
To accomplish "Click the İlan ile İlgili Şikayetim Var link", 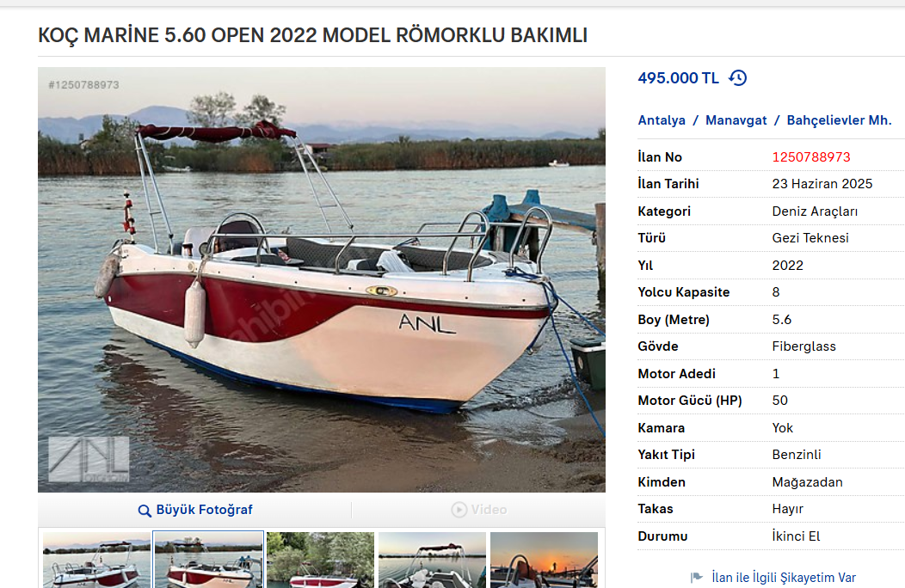I will [x=783, y=577].
